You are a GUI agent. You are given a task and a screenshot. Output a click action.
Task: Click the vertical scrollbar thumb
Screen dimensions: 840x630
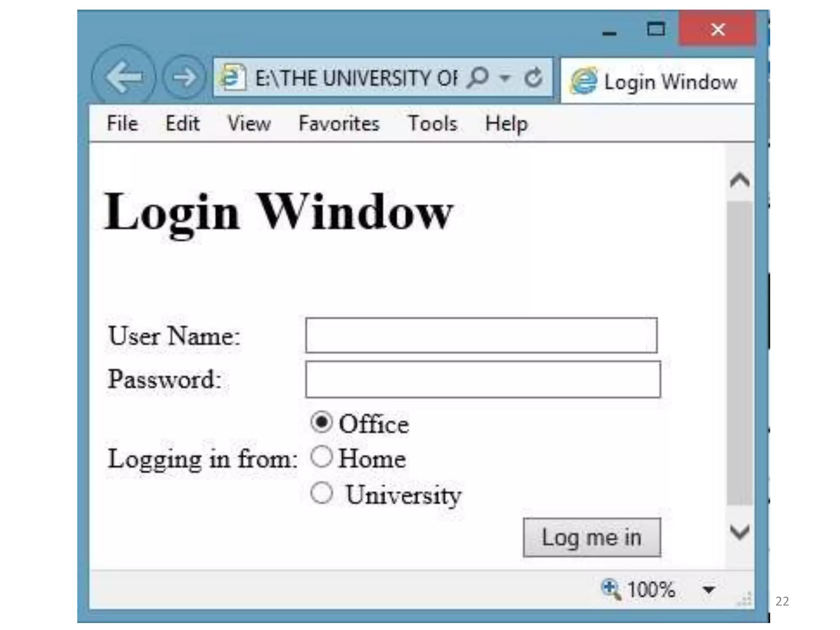[740, 353]
